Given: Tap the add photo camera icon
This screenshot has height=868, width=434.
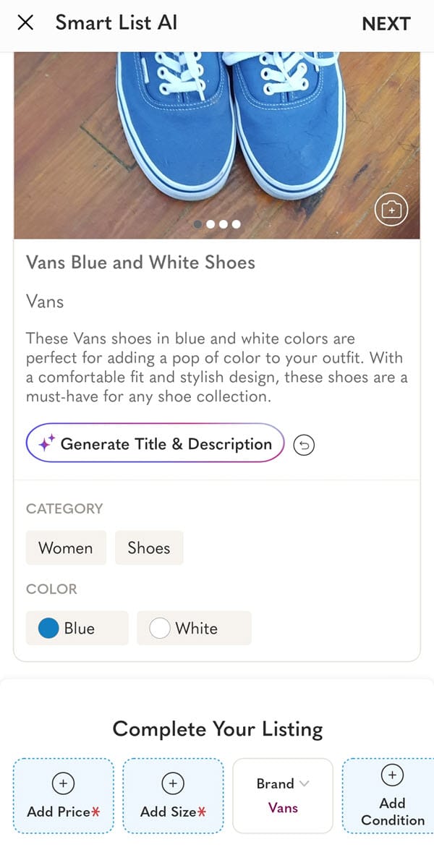Looking at the screenshot, I should tap(391, 210).
